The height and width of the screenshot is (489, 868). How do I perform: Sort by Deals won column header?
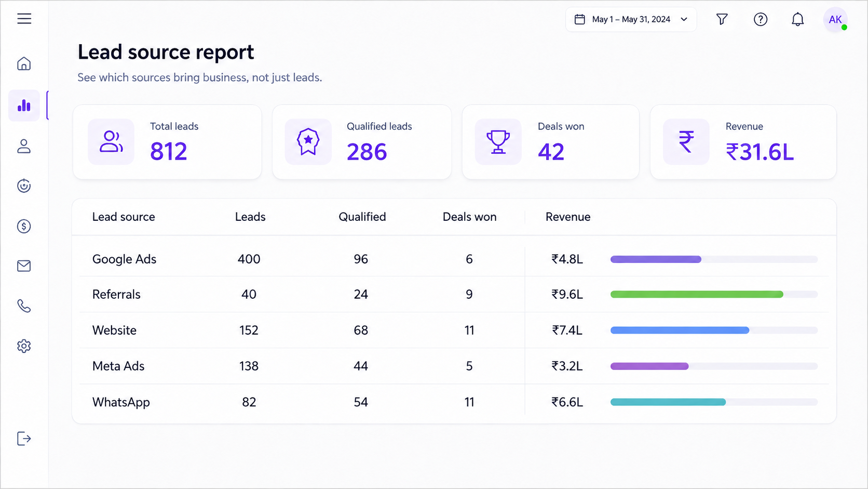coord(470,217)
